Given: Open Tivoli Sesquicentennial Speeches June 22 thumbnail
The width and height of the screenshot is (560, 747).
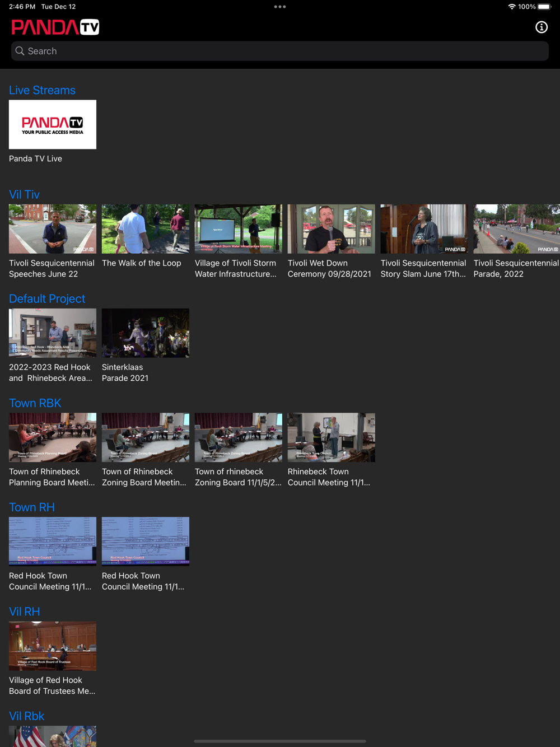Looking at the screenshot, I should pyautogui.click(x=53, y=229).
